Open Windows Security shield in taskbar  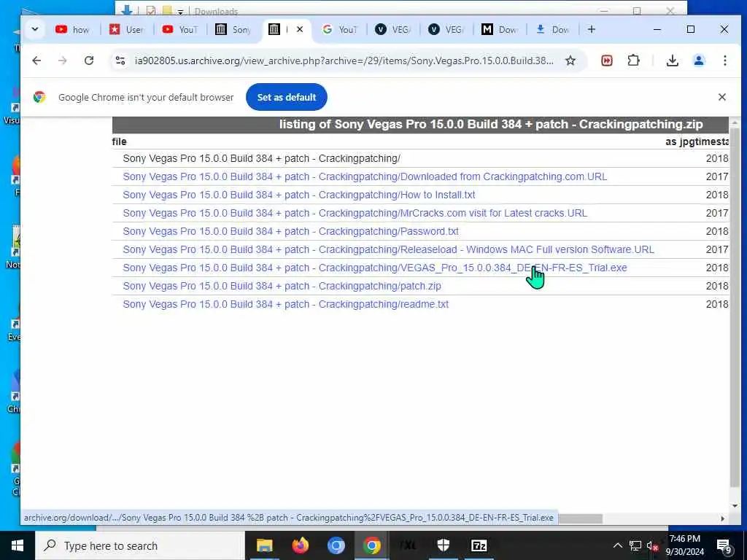point(443,545)
